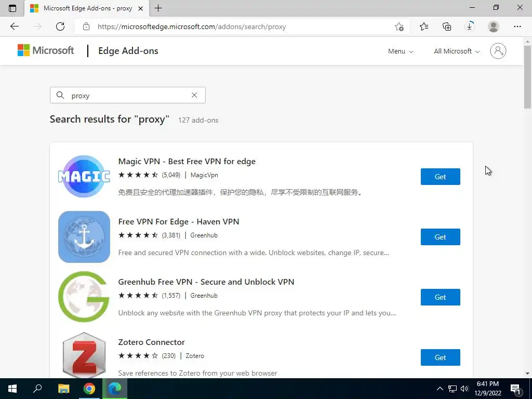This screenshot has height=399, width=532.
Task: Click the MagicVpn publisher name
Action: [x=204, y=175]
